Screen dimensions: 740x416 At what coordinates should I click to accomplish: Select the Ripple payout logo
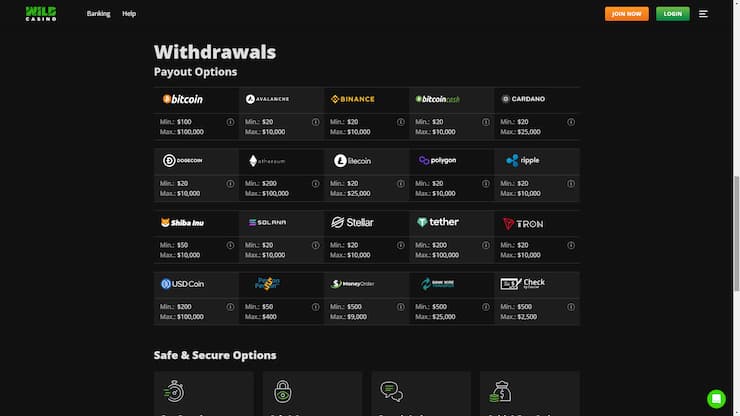point(523,161)
